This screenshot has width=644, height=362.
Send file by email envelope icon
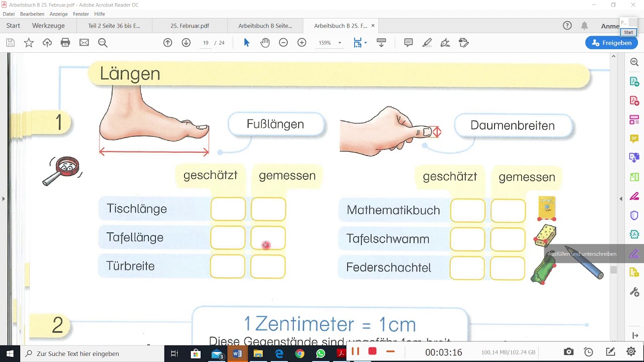(84, 43)
